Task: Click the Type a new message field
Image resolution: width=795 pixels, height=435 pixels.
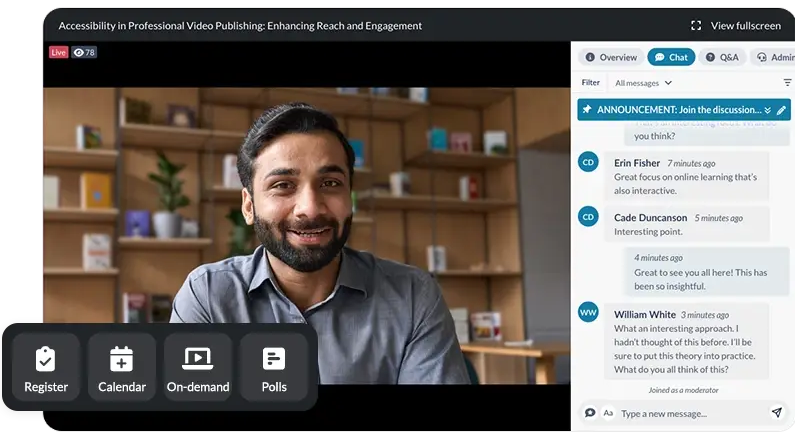Action: point(693,414)
